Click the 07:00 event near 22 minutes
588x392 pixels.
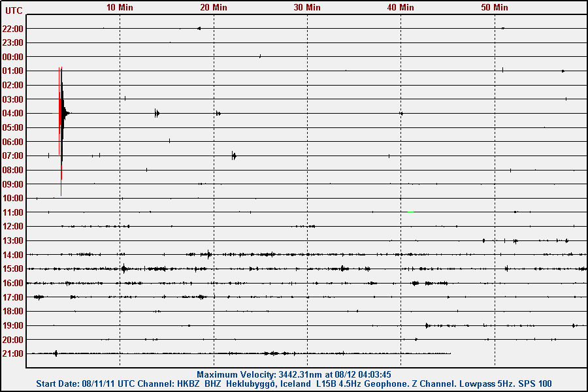[x=234, y=155]
